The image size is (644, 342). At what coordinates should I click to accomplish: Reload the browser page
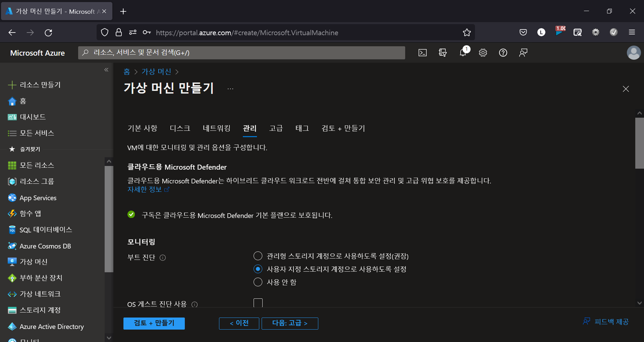click(48, 32)
